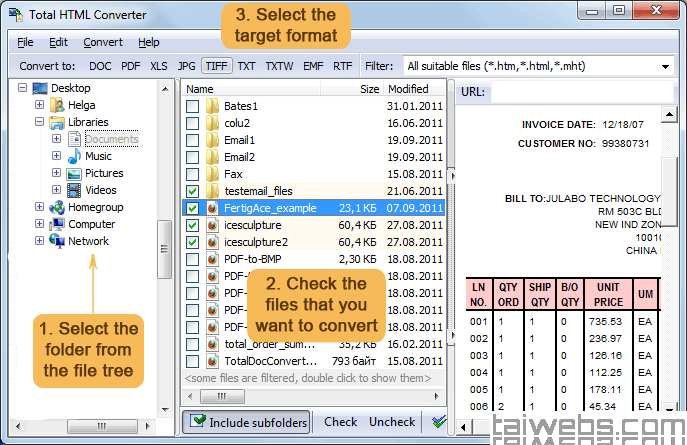Click the Music library icon
Image resolution: width=687 pixels, height=445 pixels.
[x=75, y=156]
